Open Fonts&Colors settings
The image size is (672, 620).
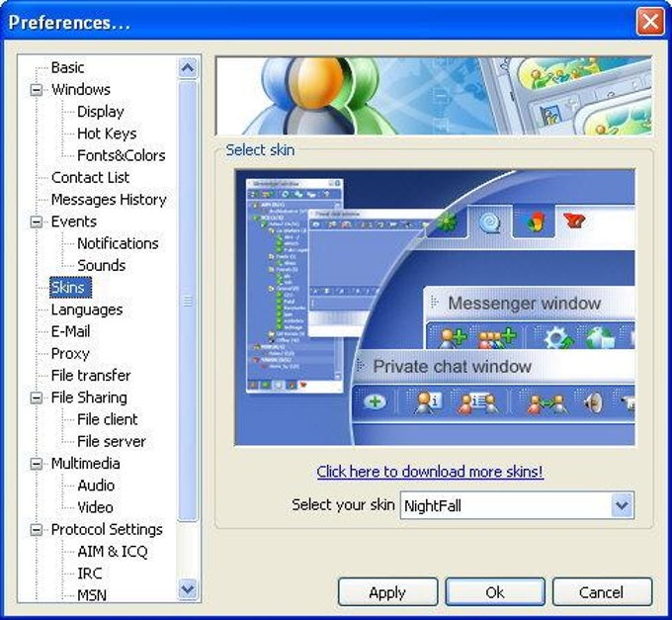[x=121, y=155]
